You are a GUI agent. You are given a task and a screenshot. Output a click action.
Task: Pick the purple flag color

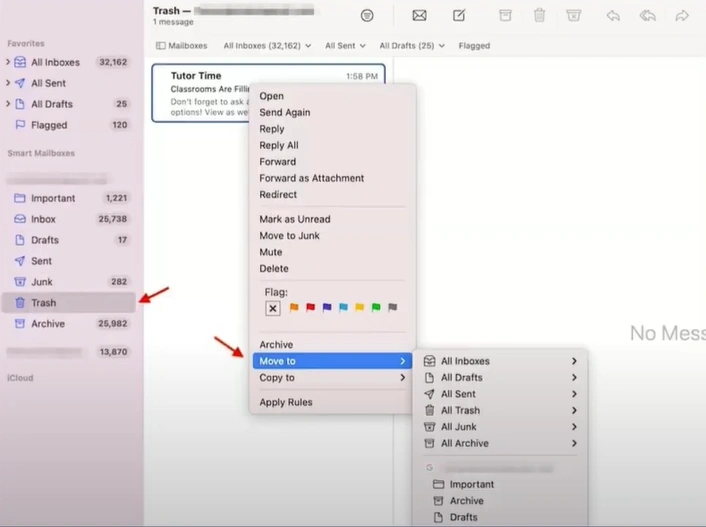click(x=327, y=308)
